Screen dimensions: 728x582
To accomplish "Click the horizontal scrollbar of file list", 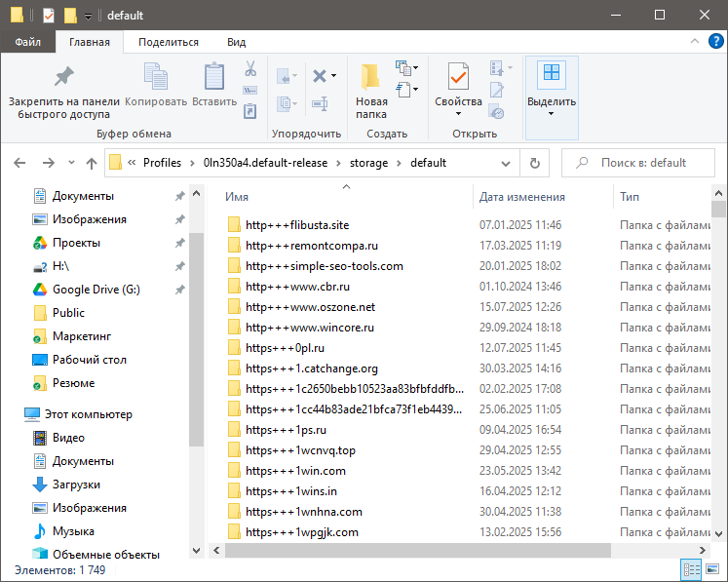I will 418,551.
